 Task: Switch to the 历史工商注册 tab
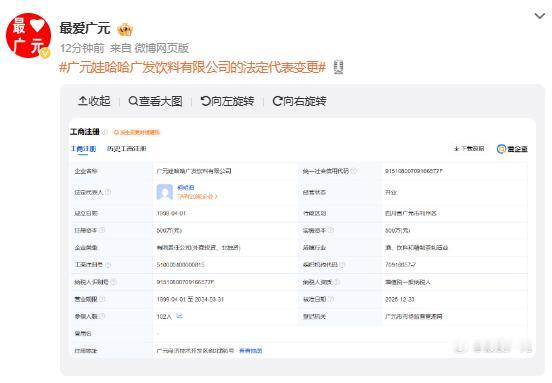(126, 149)
